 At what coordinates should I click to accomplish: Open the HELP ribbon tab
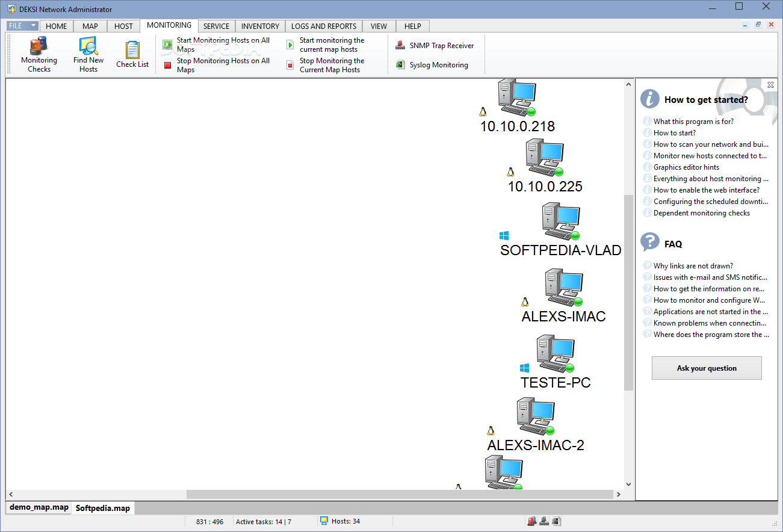[413, 26]
